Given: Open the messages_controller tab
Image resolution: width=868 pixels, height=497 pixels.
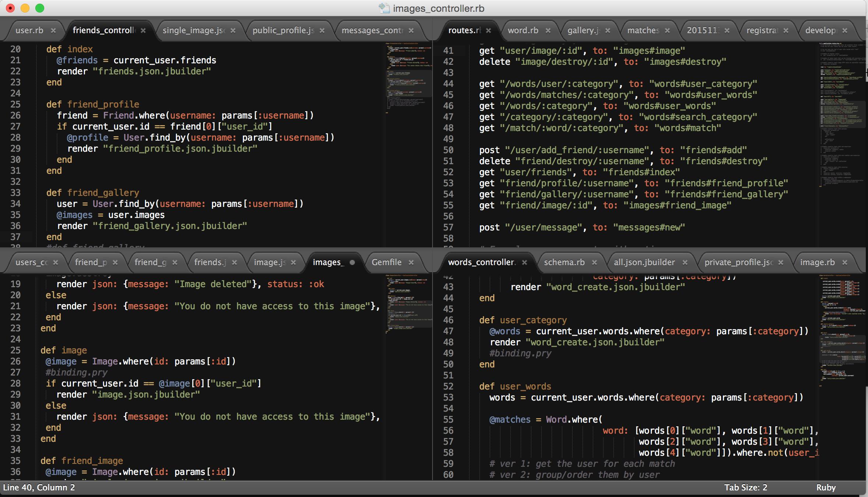Looking at the screenshot, I should [x=372, y=31].
